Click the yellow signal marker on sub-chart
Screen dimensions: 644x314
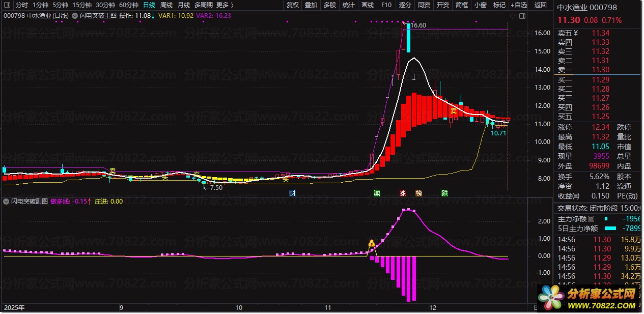click(x=372, y=244)
